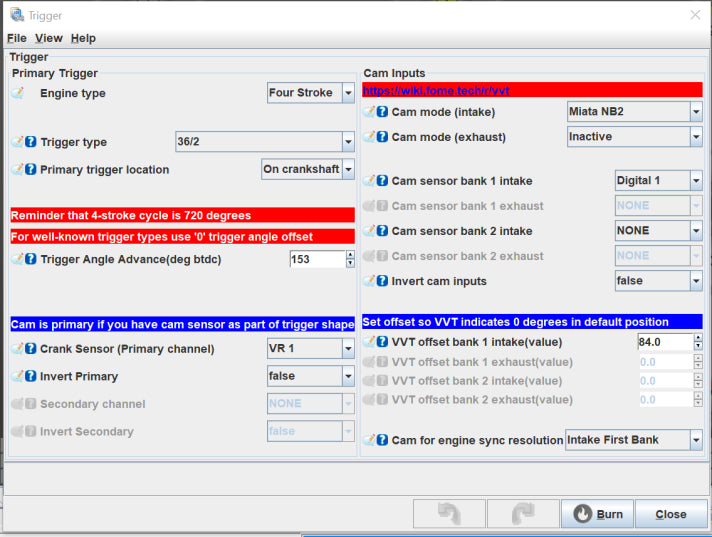Click the help icon for Invert cam inputs
This screenshot has width=712, height=537.
pyautogui.click(x=382, y=281)
